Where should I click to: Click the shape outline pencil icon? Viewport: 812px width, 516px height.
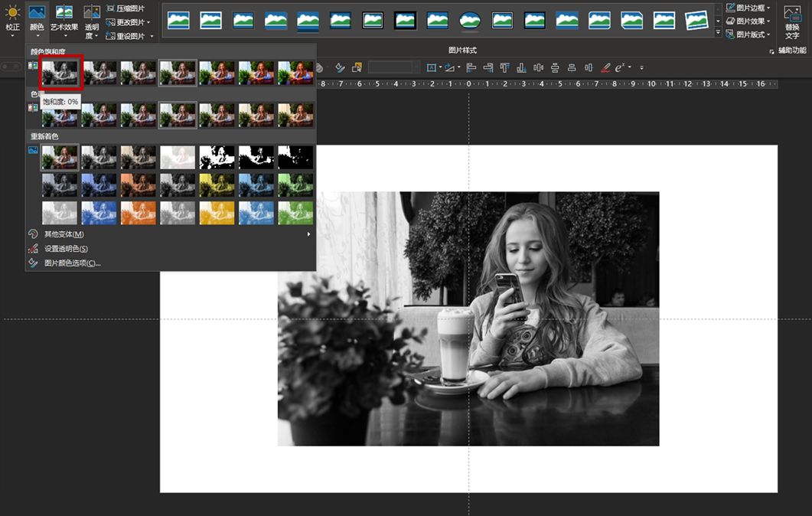coord(451,67)
